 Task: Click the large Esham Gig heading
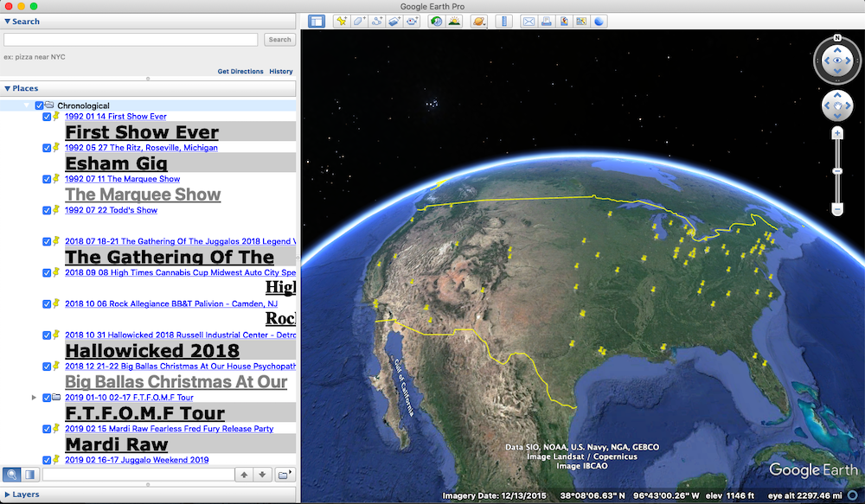pyautogui.click(x=117, y=163)
